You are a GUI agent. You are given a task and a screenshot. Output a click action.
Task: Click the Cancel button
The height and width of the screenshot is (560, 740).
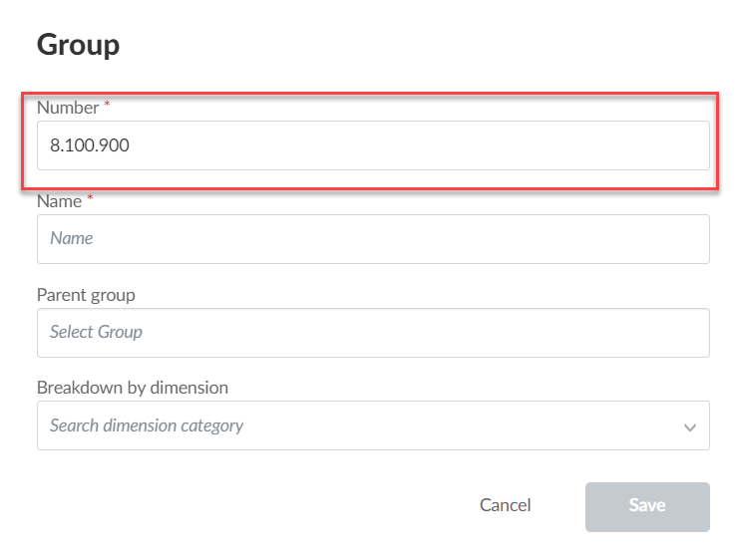505,505
